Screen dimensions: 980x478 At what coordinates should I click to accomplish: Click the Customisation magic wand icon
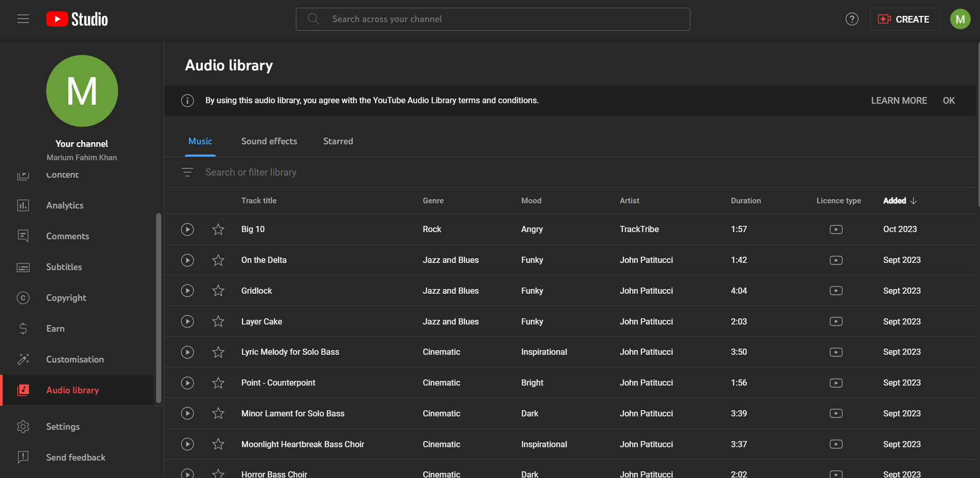(x=23, y=359)
